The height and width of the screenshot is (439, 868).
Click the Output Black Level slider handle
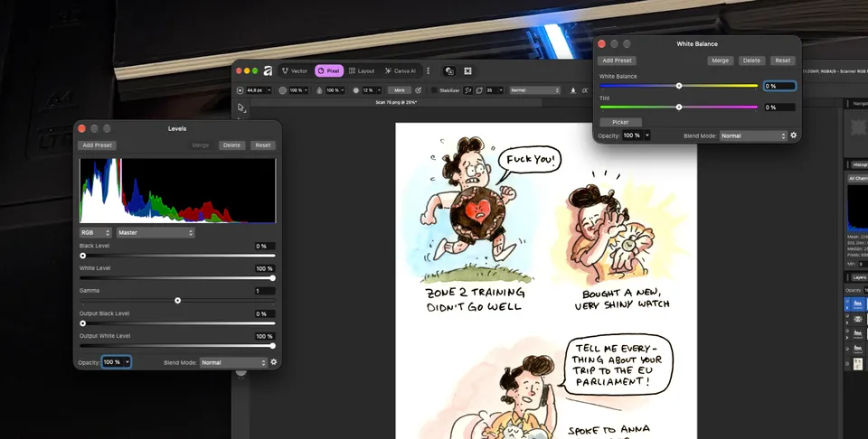pos(83,323)
